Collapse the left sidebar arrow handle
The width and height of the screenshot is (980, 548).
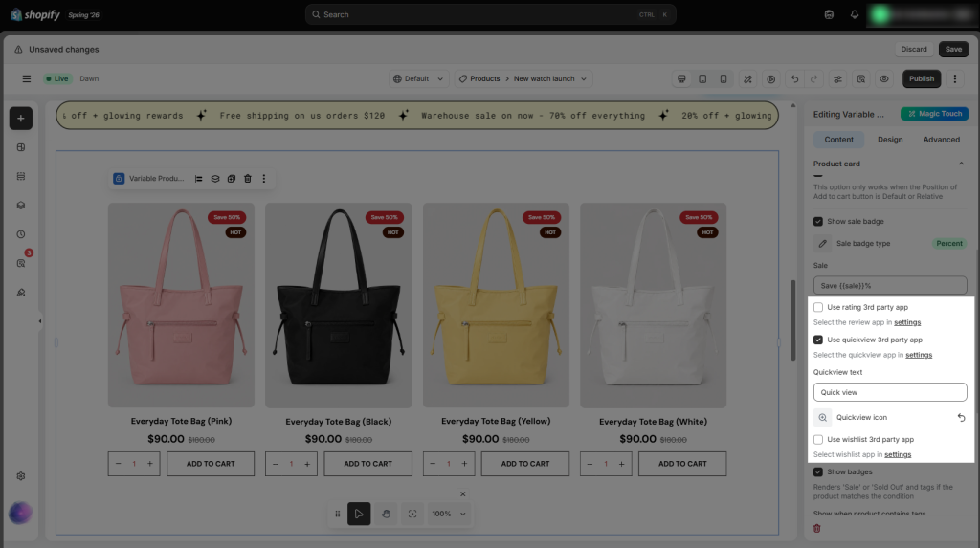(40, 321)
